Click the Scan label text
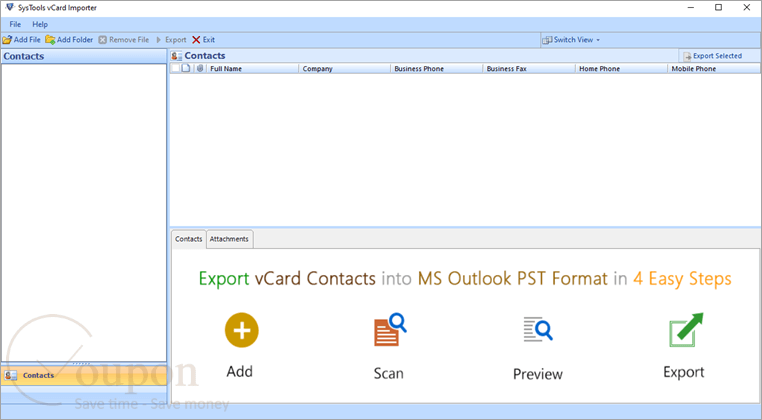The height and width of the screenshot is (420, 762). (388, 373)
